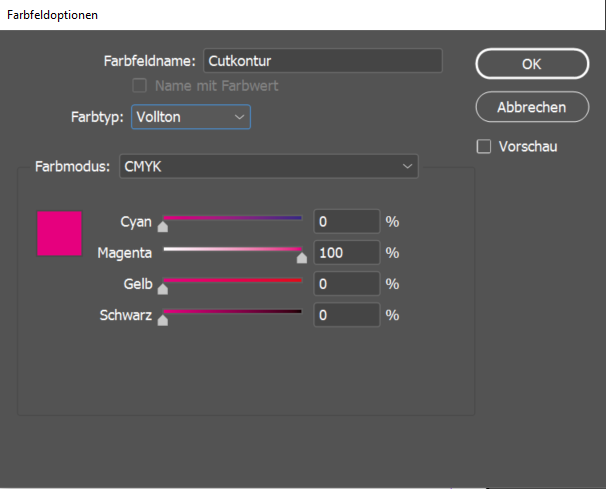Select the Magenta slider handle at 100%
Image resolution: width=606 pixels, height=489 pixels.
coord(302,258)
